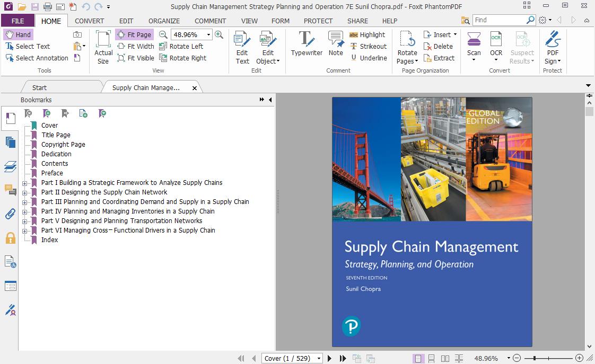This screenshot has width=595, height=364.
Task: Click the Fit Visible option
Action: pos(135,58)
